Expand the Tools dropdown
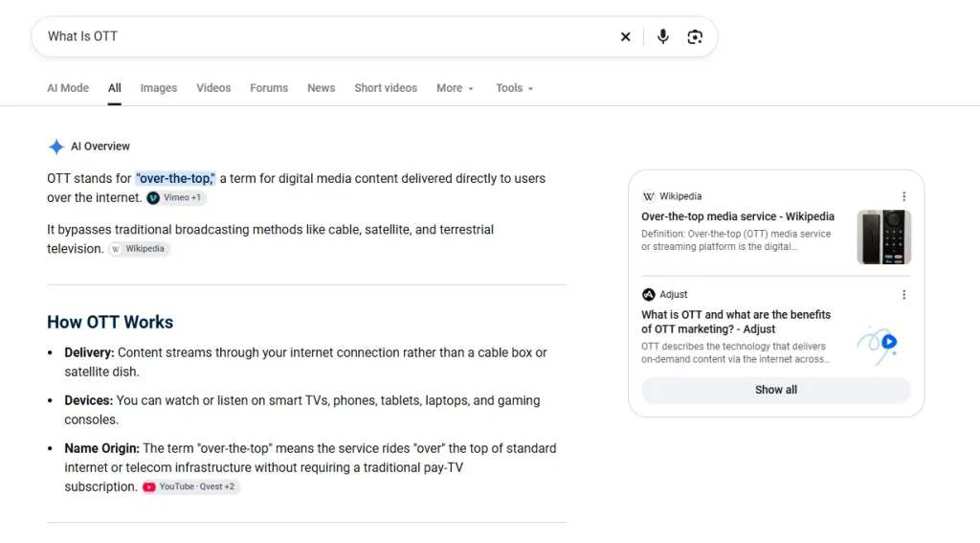 [514, 88]
